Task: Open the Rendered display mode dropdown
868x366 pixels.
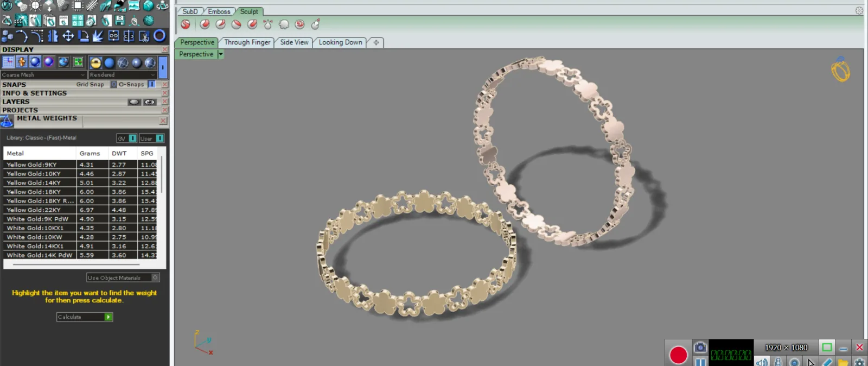Action: point(123,75)
